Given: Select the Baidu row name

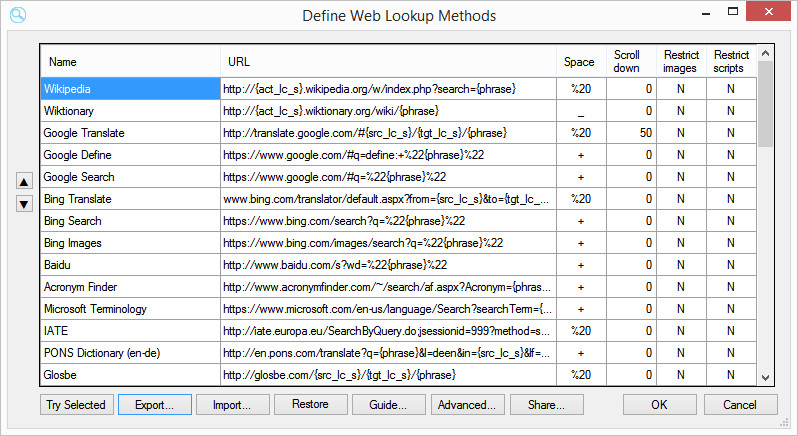Looking at the screenshot, I should [130, 265].
